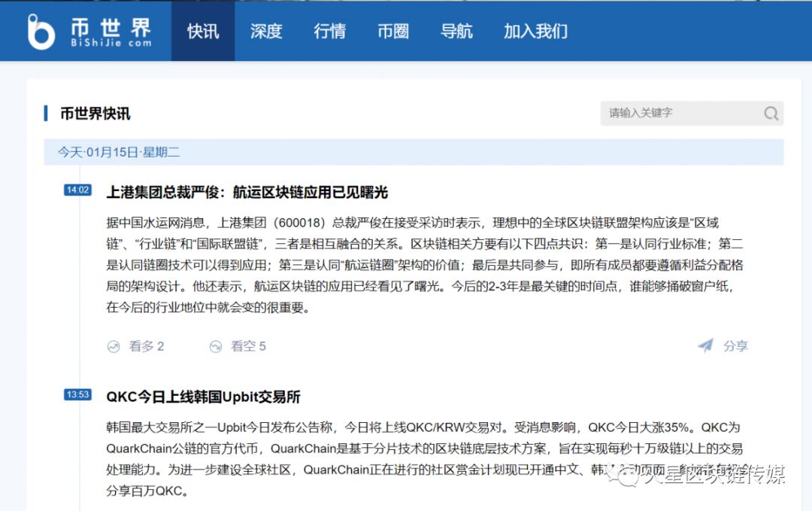812x511 pixels.
Task: Click the 今天·01月15日·星期二 date header
Action: point(120,152)
